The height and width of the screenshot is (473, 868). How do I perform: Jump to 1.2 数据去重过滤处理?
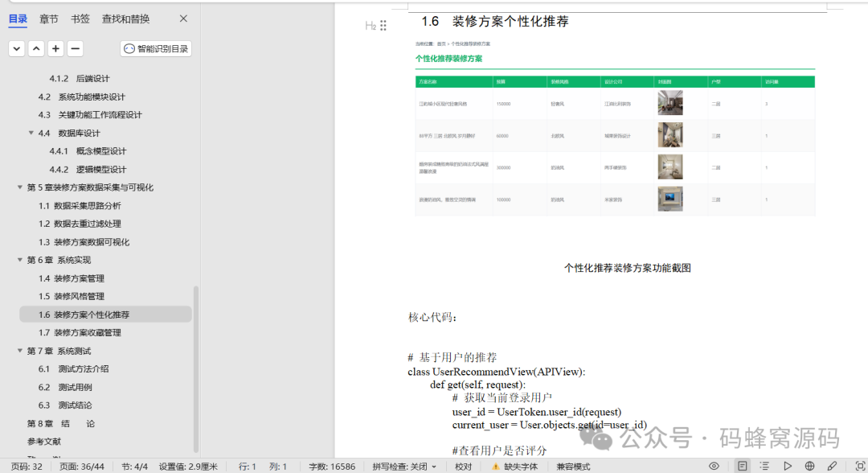79,224
